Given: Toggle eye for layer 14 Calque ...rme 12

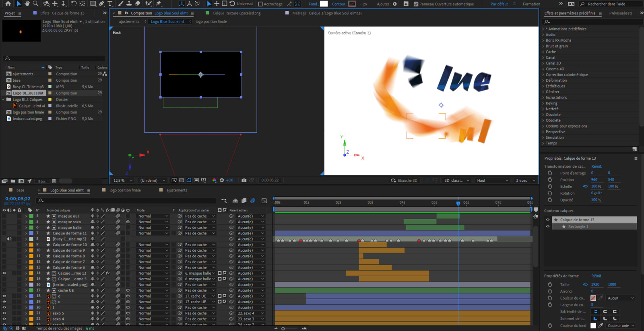Looking at the screenshot, I should click(x=4, y=273).
